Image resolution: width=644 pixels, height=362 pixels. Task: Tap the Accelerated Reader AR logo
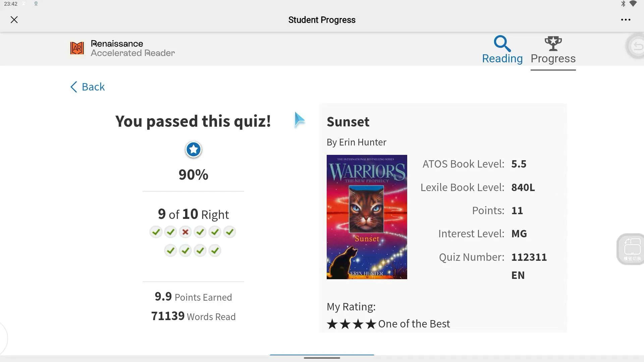[x=77, y=48]
